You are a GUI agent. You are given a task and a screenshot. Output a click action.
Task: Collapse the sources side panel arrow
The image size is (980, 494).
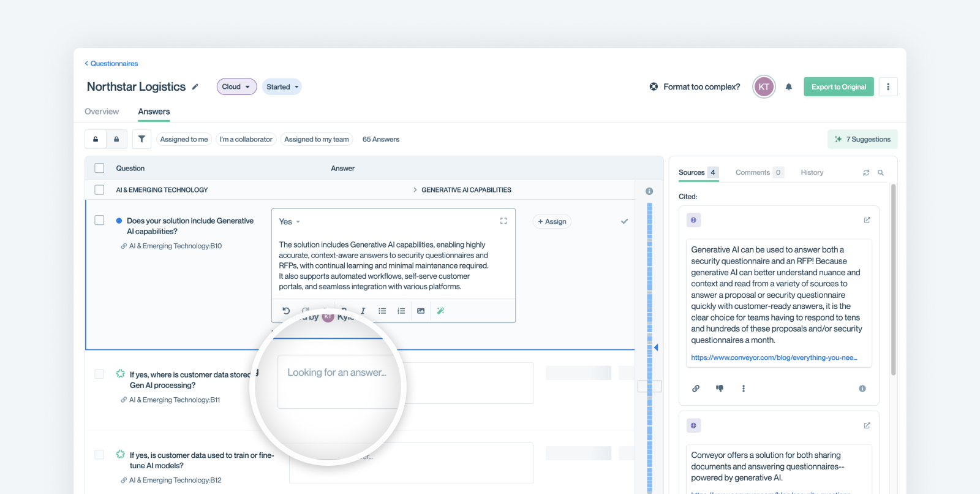pyautogui.click(x=656, y=348)
